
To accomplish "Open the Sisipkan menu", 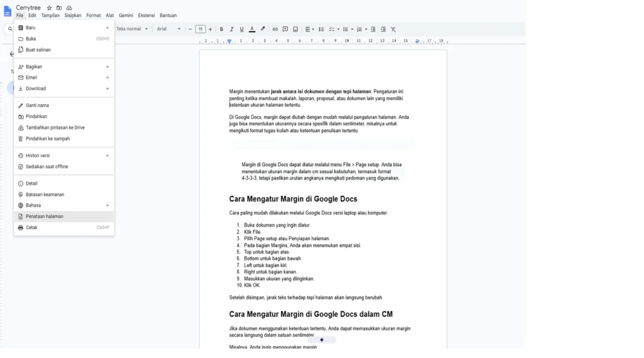I will (x=73, y=15).
